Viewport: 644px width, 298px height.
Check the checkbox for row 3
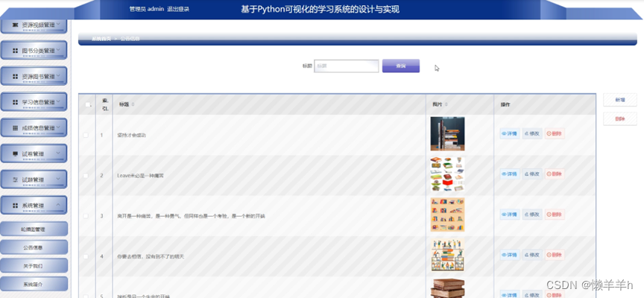click(86, 216)
